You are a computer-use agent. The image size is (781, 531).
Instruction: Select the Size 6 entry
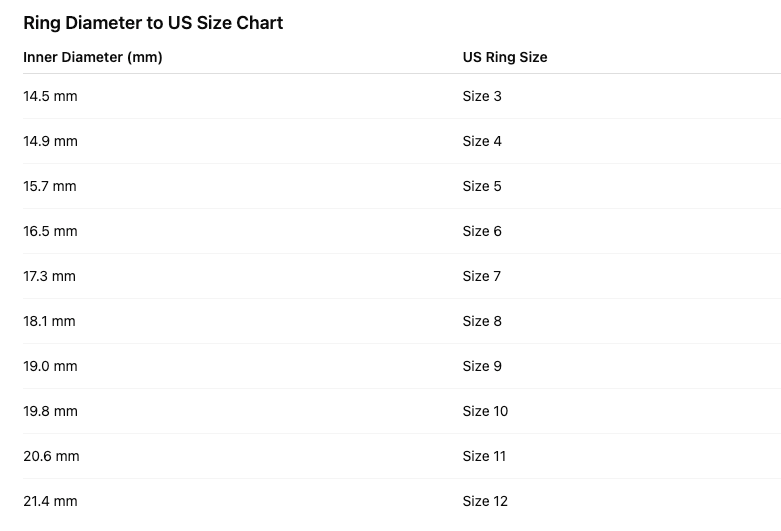pyautogui.click(x=482, y=231)
